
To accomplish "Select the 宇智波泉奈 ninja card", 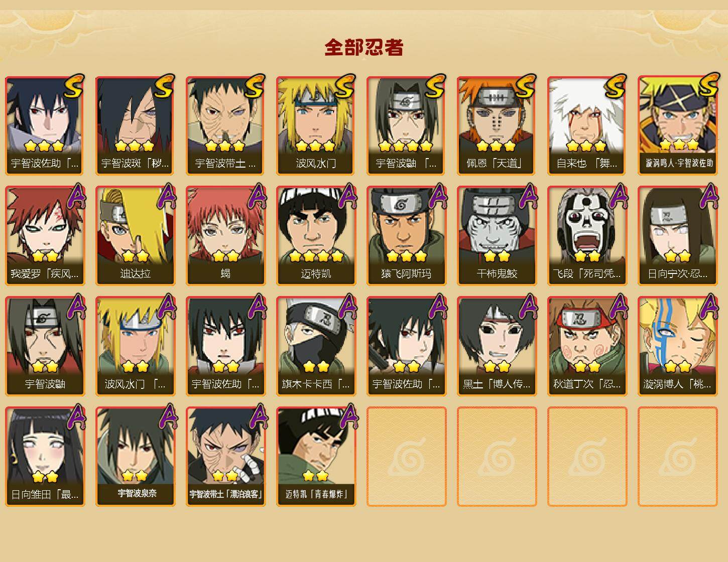I will click(x=135, y=457).
